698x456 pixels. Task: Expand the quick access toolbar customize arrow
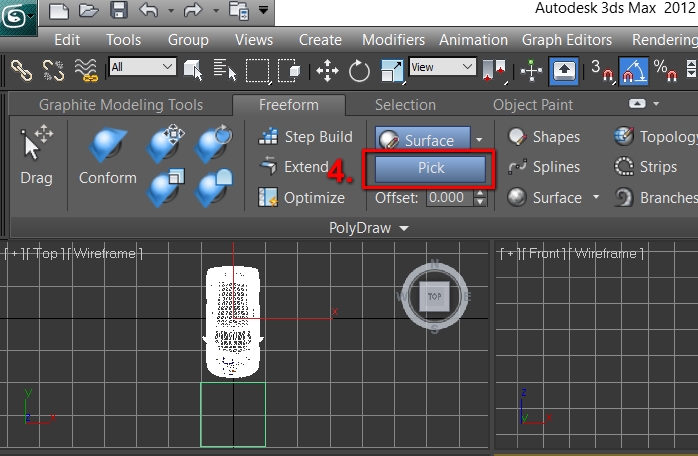pyautogui.click(x=264, y=10)
